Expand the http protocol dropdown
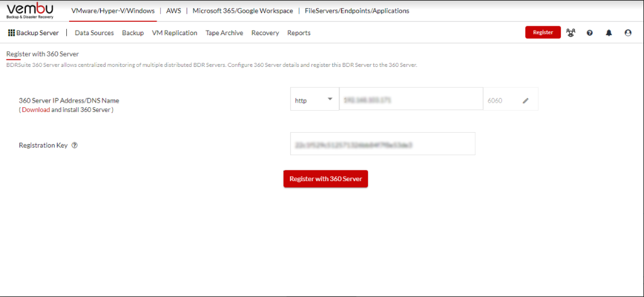This screenshot has width=644, height=297. pos(315,99)
